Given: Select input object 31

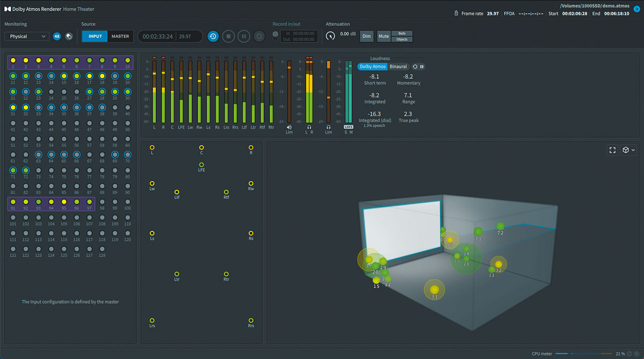Looking at the screenshot, I should (x=13, y=107).
